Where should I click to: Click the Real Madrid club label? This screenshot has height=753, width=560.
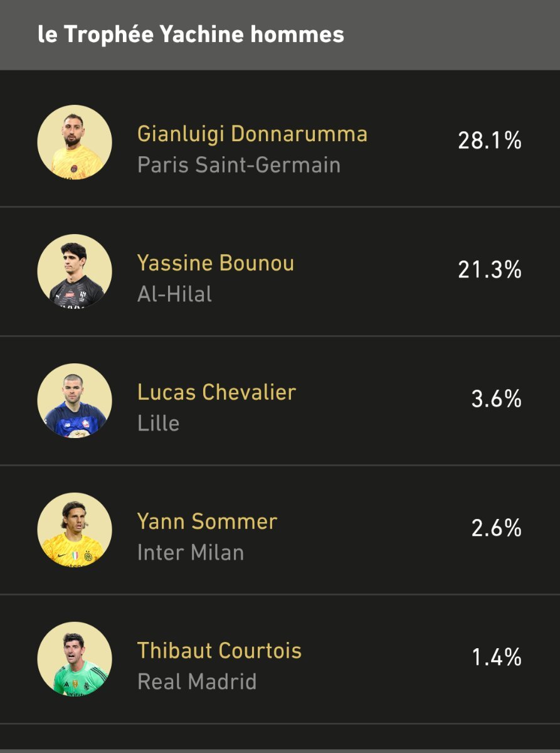197,682
